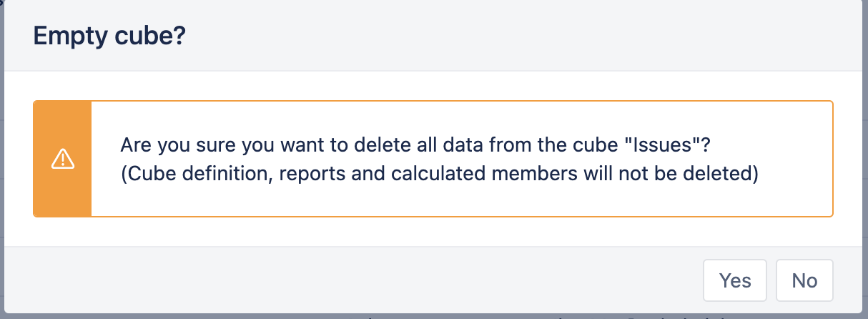Screen dimensions: 868x319
Task: Click the warning triangle icon
Action: point(63,159)
